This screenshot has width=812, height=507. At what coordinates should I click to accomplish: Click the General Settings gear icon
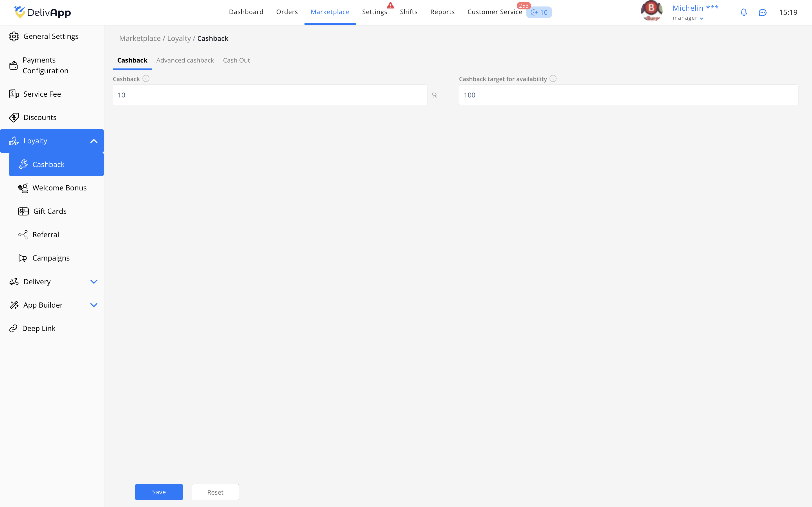[x=14, y=36]
